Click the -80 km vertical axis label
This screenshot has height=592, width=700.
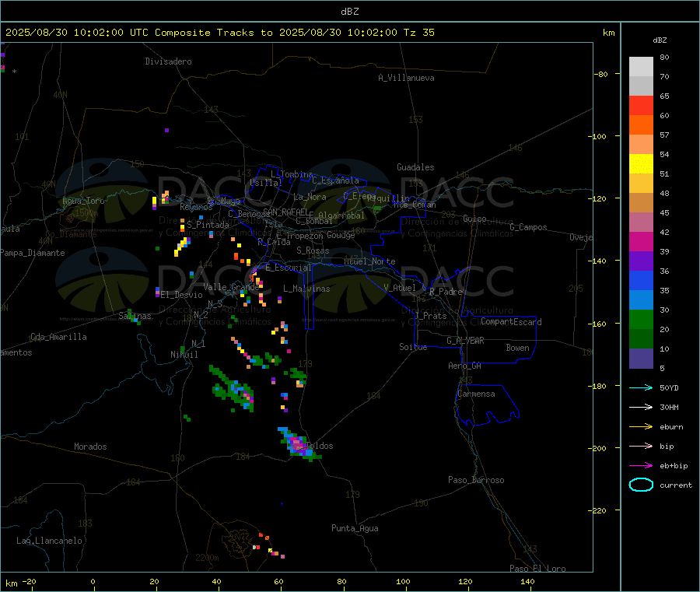(601, 74)
